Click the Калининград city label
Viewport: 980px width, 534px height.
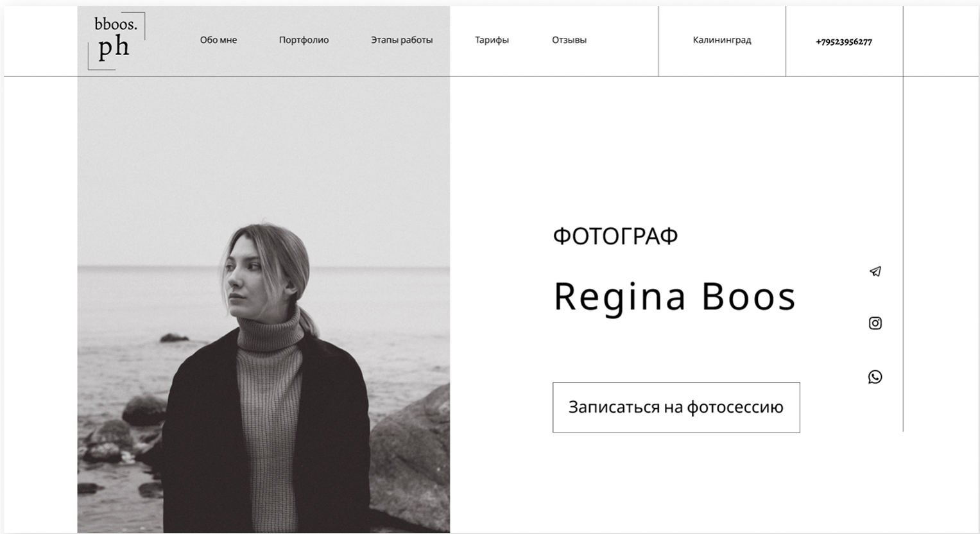[x=722, y=40]
